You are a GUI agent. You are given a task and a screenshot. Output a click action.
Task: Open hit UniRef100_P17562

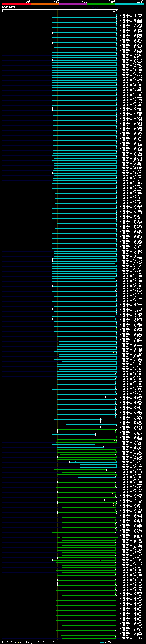click(x=131, y=65)
